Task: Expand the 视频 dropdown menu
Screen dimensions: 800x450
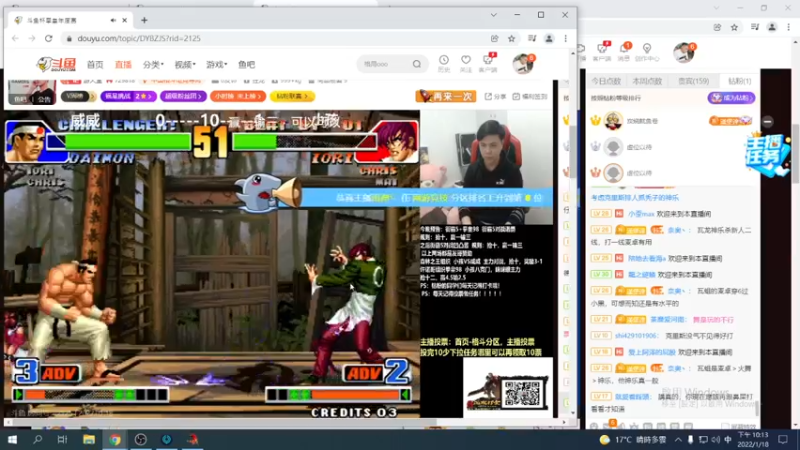Action: point(185,65)
